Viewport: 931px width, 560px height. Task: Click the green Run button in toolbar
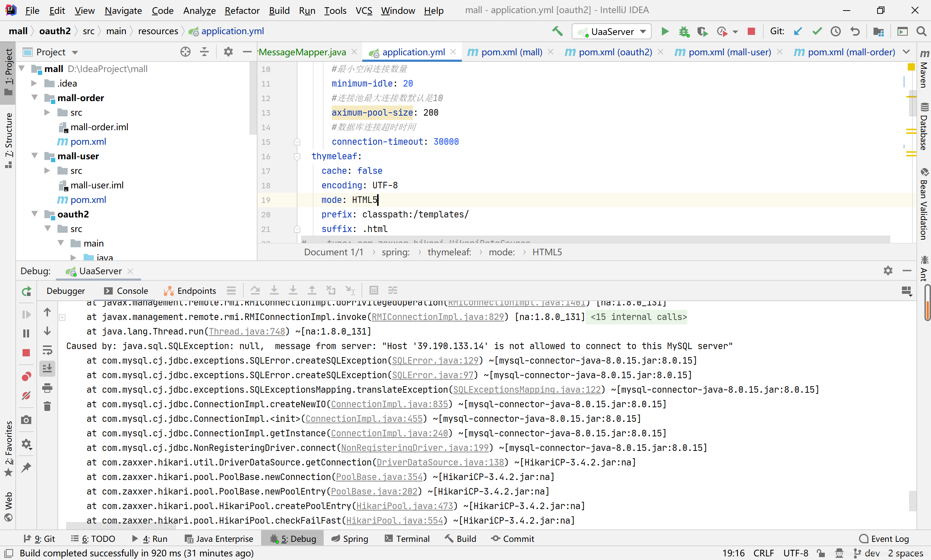point(664,31)
